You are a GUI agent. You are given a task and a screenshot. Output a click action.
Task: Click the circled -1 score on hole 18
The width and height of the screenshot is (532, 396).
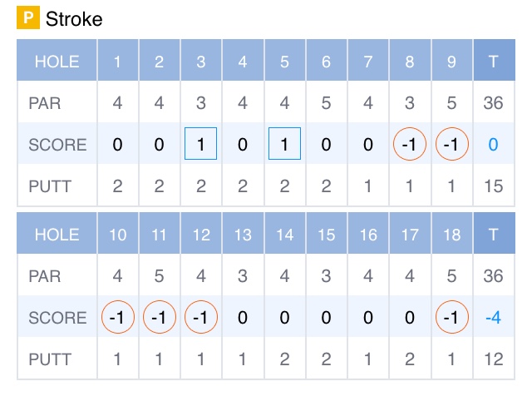pyautogui.click(x=451, y=318)
